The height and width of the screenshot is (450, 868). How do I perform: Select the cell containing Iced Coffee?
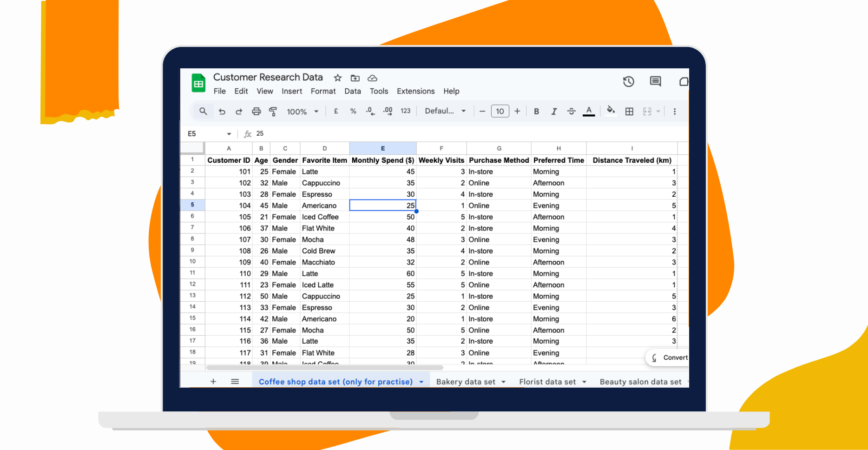(x=325, y=217)
